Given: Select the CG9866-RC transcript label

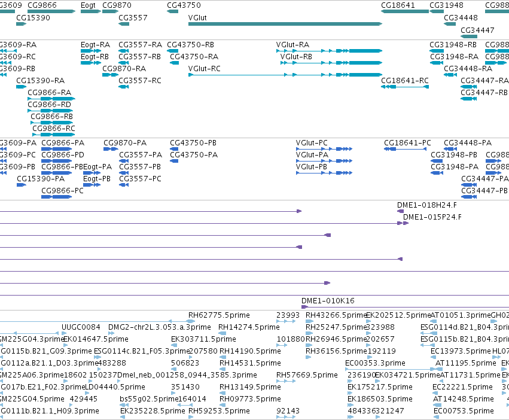Looking at the screenshot, I should click(54, 129).
